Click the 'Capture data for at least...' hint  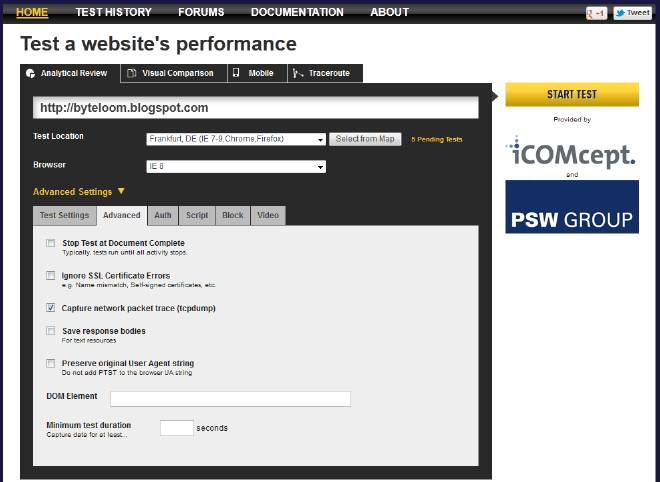87,434
